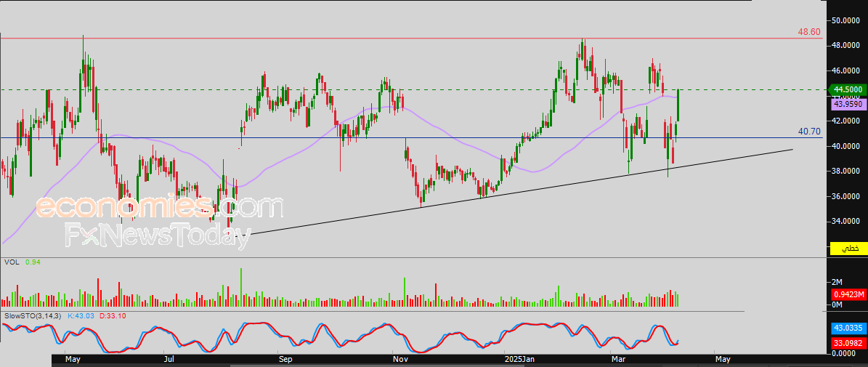Viewport: 868px width, 367px height.
Task: Click the red 48.60 resistance label
Action: 808,33
